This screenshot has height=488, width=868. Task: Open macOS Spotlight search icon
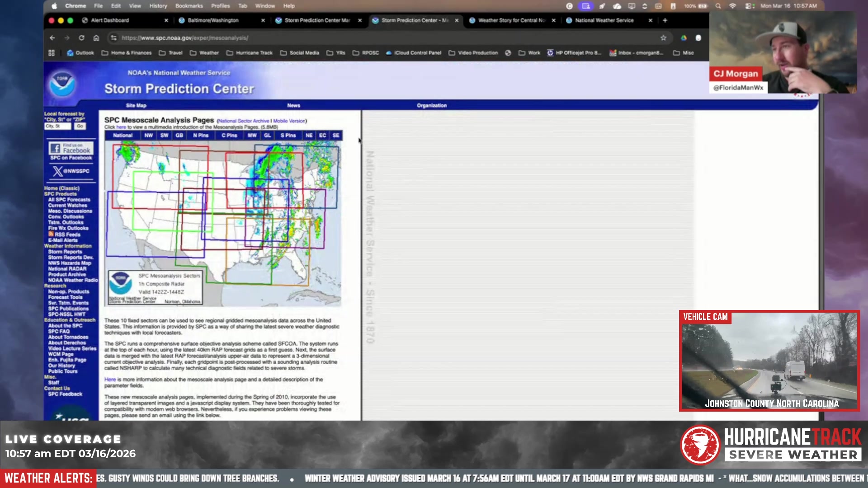pyautogui.click(x=718, y=6)
